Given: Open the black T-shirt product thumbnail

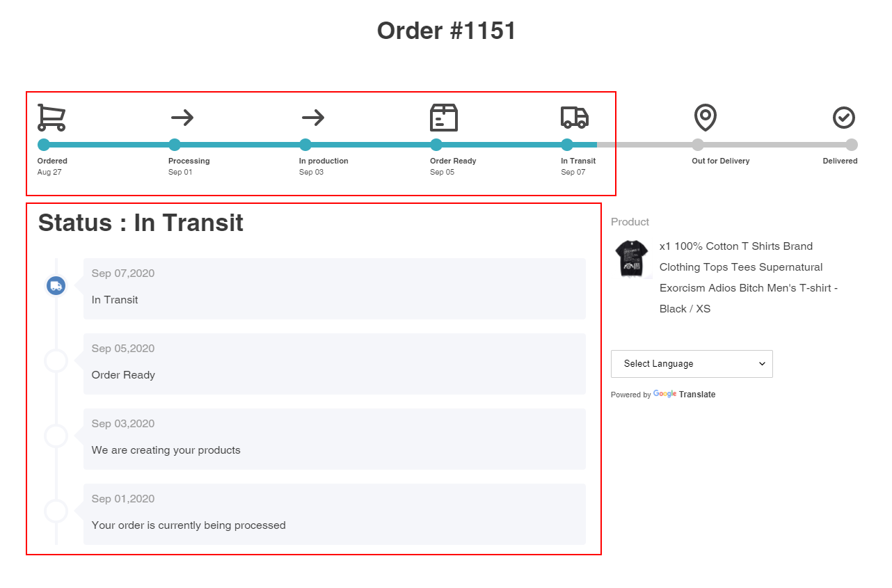Looking at the screenshot, I should click(x=632, y=259).
